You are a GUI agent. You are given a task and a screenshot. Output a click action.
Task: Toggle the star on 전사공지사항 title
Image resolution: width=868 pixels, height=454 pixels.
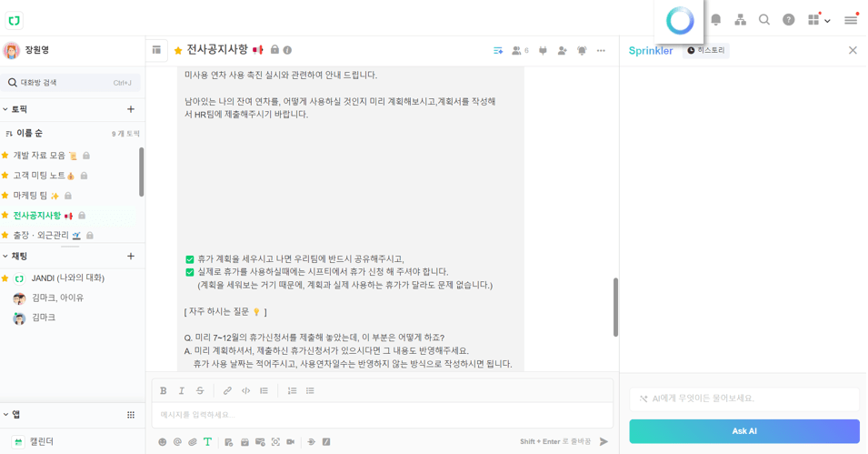178,51
